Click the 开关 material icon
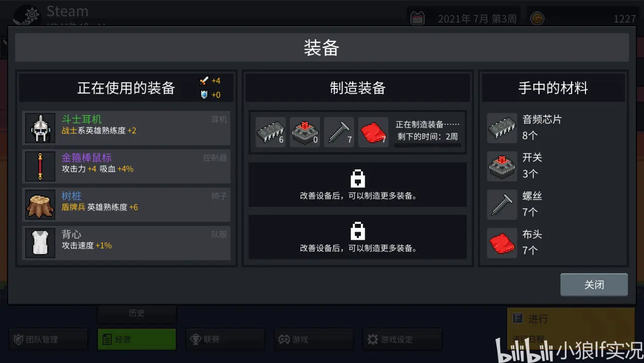The image size is (644, 363). click(502, 166)
